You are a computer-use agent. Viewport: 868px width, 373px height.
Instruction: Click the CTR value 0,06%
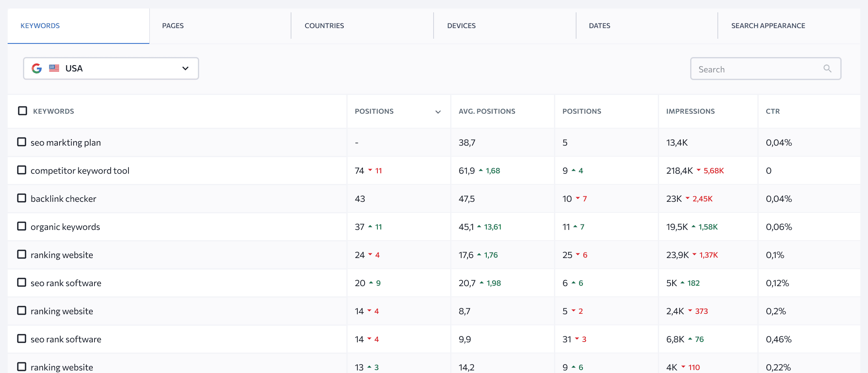pos(779,227)
